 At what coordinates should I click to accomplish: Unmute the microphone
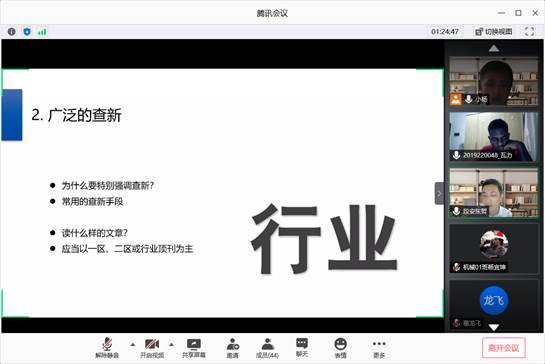107,348
